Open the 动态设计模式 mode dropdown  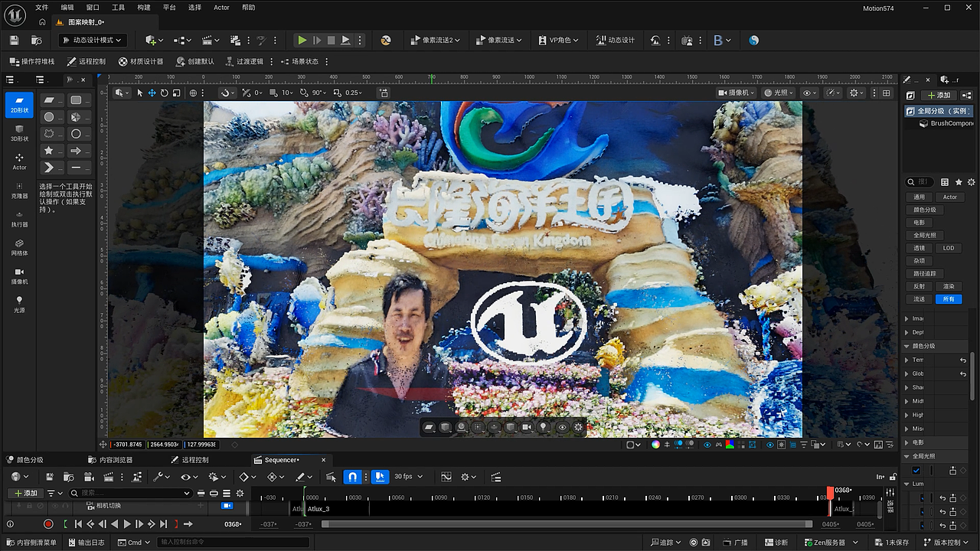(93, 40)
